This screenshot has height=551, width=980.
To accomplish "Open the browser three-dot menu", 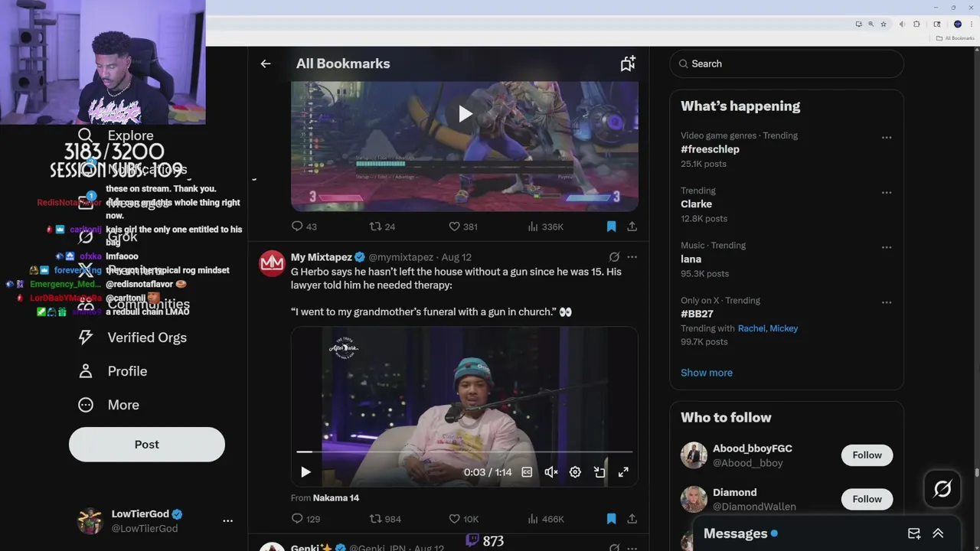I will [972, 24].
